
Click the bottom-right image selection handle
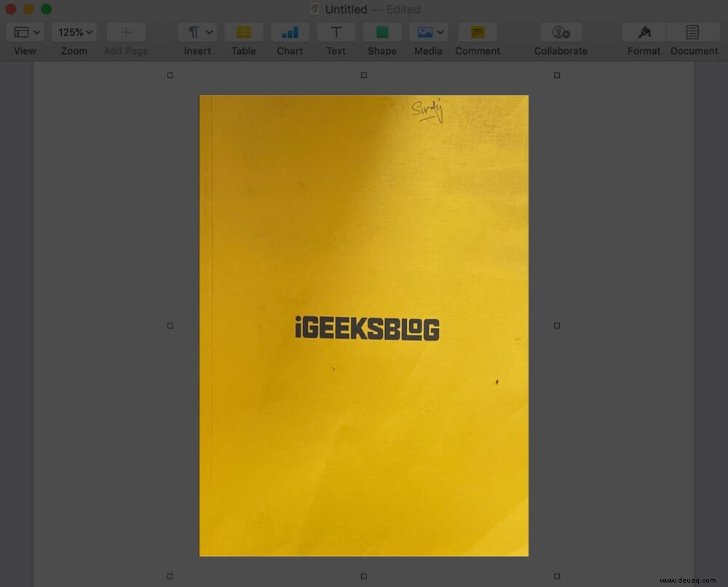[x=557, y=576]
